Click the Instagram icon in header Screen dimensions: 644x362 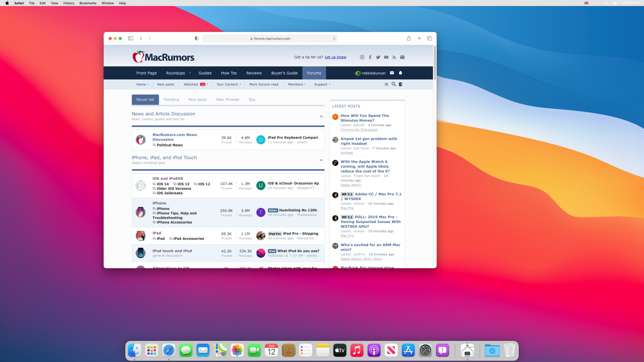point(362,57)
